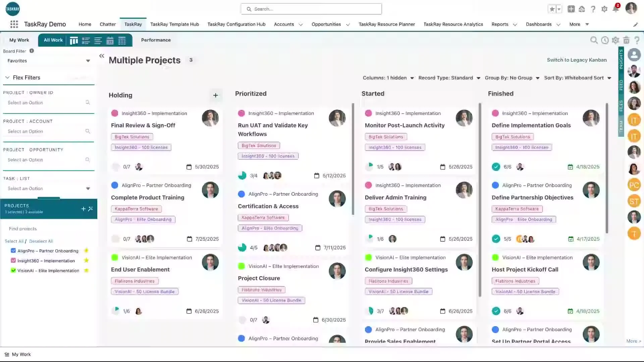Image resolution: width=644 pixels, height=362 pixels.
Task: Open the setup gear in header
Action: tap(604, 9)
